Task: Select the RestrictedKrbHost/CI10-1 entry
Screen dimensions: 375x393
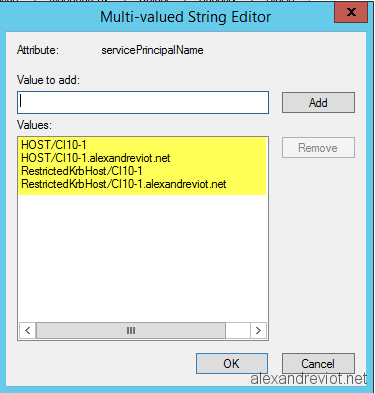Action: click(x=82, y=171)
